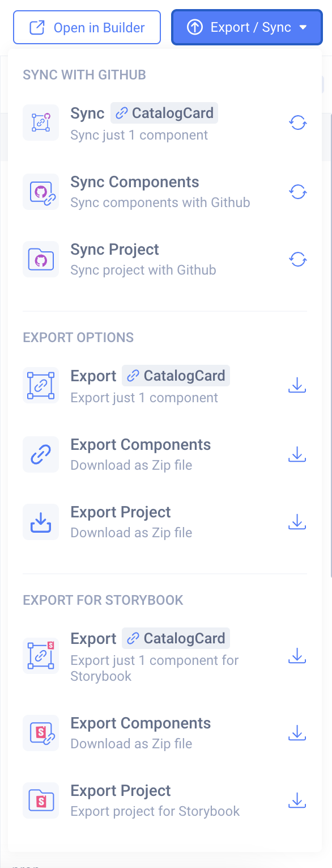
Task: Open the Export / Sync dropdown arrow
Action: (x=303, y=27)
